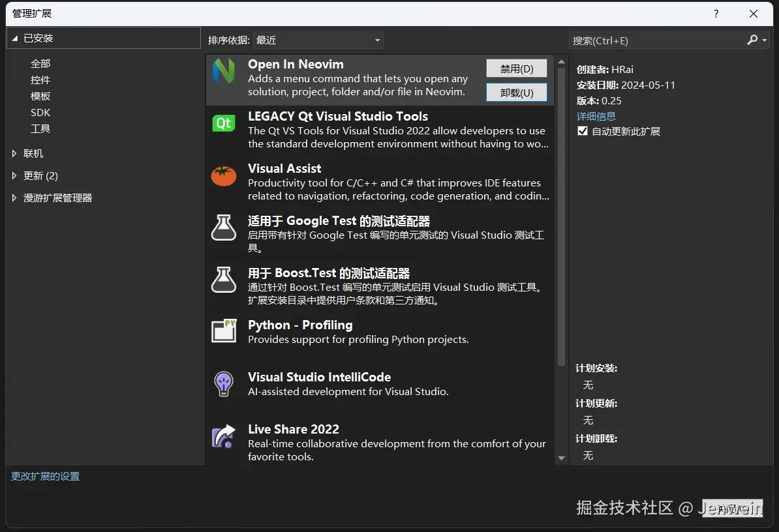This screenshot has width=779, height=532.
Task: Click the 安装日期: 2024-05-11 text
Action: (626, 85)
